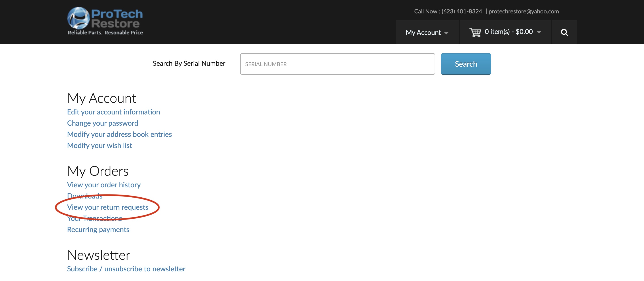Open Recurring payments link
The height and width of the screenshot is (281, 644).
98,230
